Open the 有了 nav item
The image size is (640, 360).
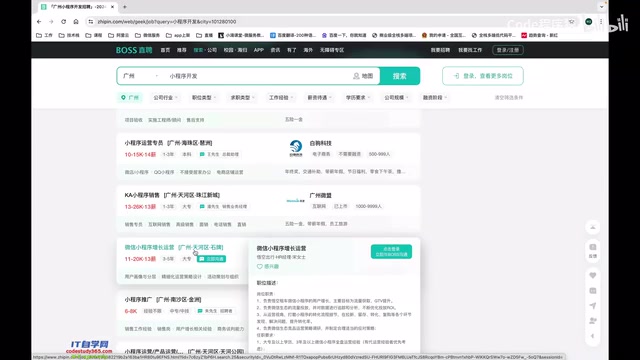(292, 50)
